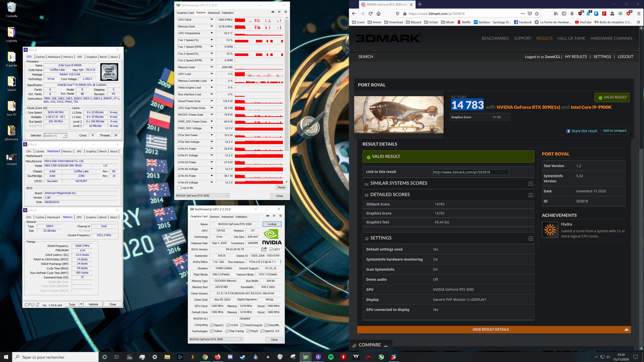The height and width of the screenshot is (362, 644).
Task: Click the BIOS export share icon in GPU-Z
Action: tap(264, 249)
